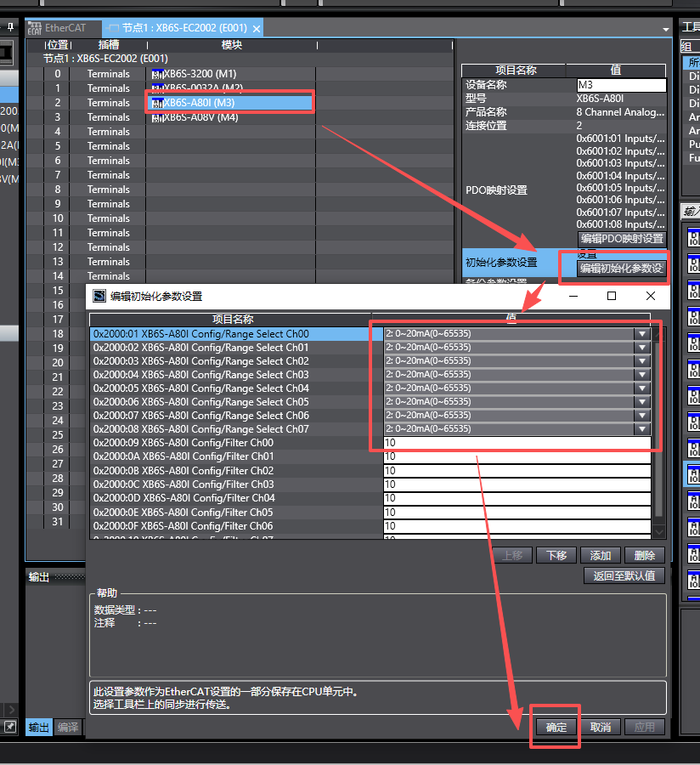This screenshot has width=700, height=765.
Task: Maximize the 编辑初始化参数设置 dialog
Action: pos(611,296)
